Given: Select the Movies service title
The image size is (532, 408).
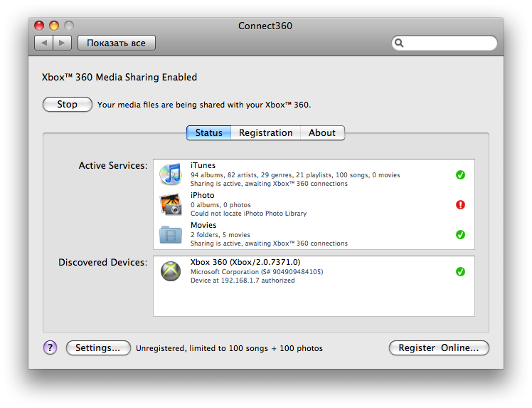Looking at the screenshot, I should (203, 225).
